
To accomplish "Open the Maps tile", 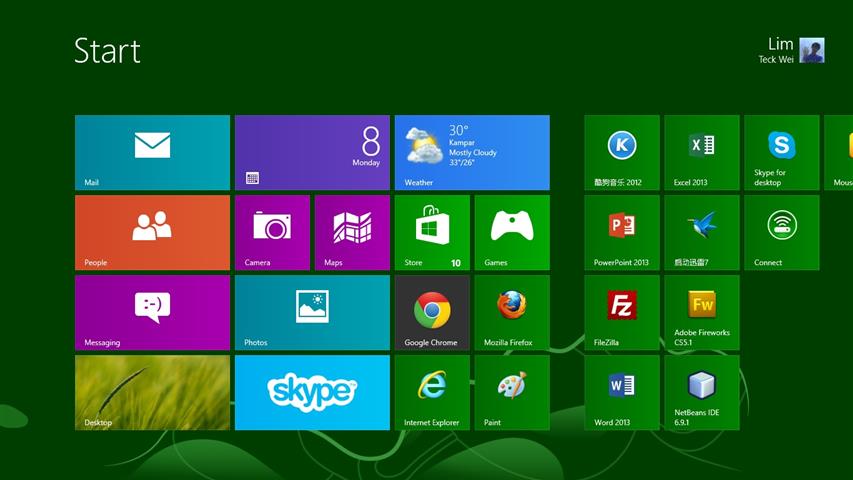I will (353, 232).
